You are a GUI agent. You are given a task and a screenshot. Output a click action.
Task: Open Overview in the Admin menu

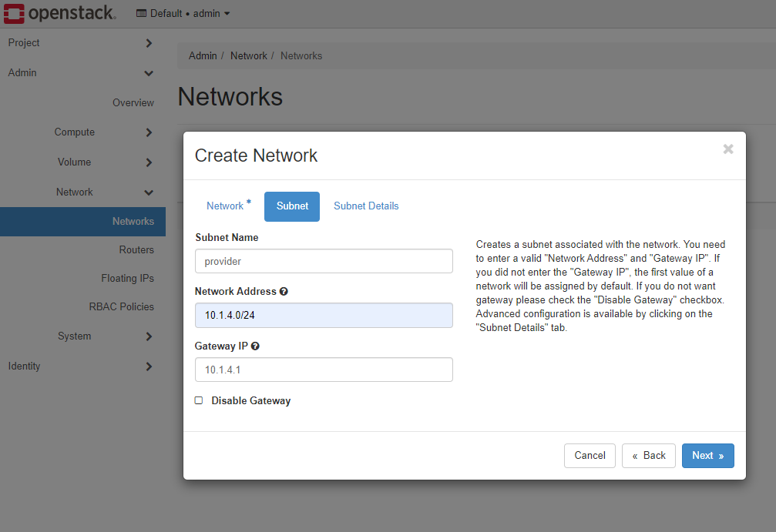coord(133,103)
